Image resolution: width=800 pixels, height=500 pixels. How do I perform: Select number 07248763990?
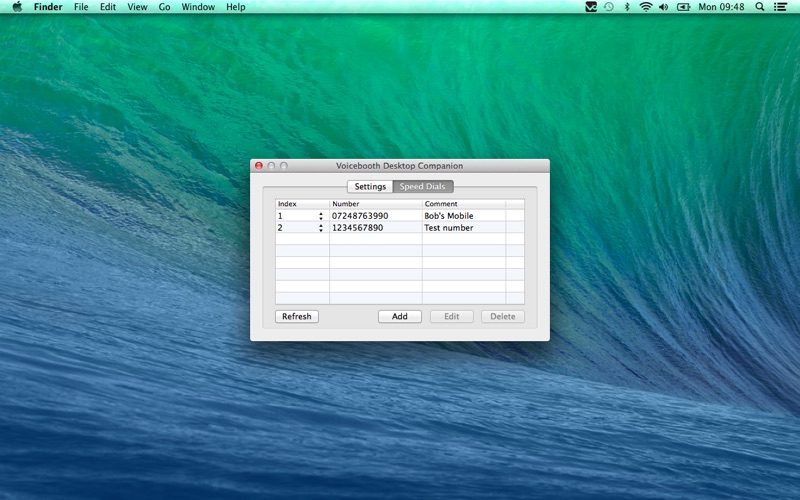coord(360,216)
